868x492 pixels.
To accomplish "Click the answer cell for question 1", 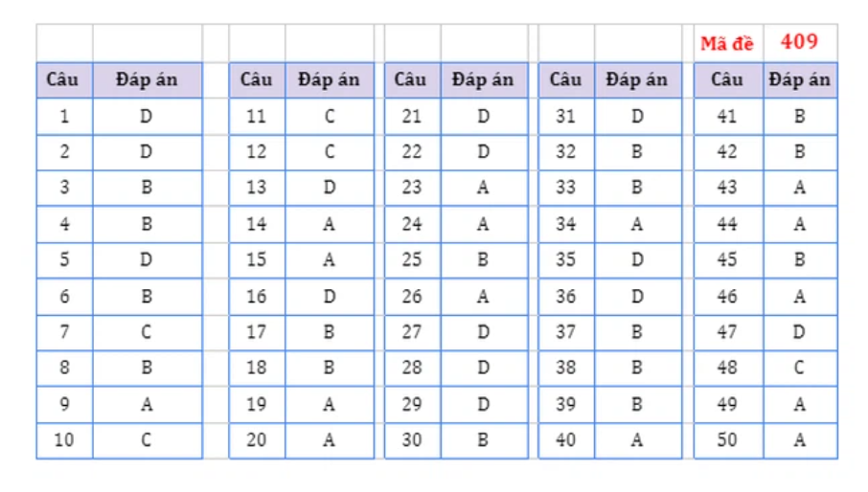I will coord(148,116).
